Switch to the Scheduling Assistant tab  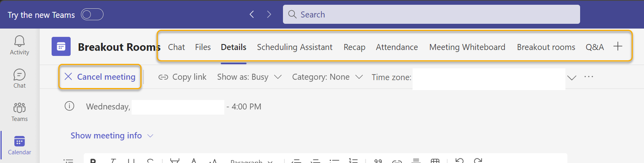294,47
